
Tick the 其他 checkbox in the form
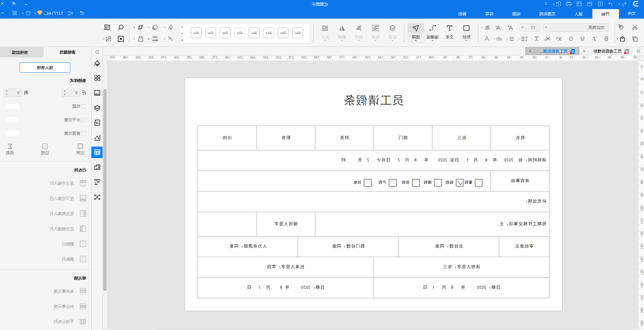click(368, 183)
